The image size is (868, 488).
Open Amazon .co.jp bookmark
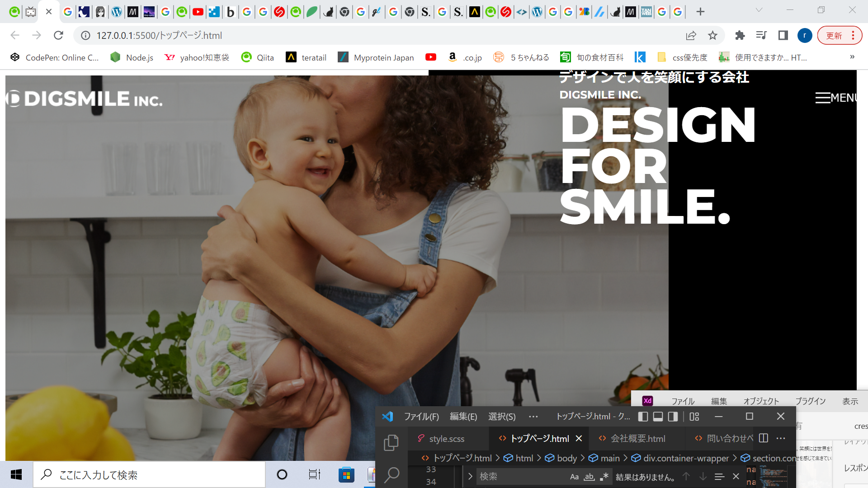pyautogui.click(x=465, y=57)
